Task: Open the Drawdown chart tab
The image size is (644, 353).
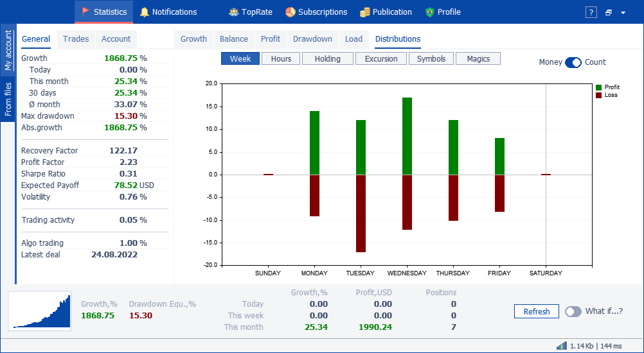Action: pyautogui.click(x=312, y=39)
